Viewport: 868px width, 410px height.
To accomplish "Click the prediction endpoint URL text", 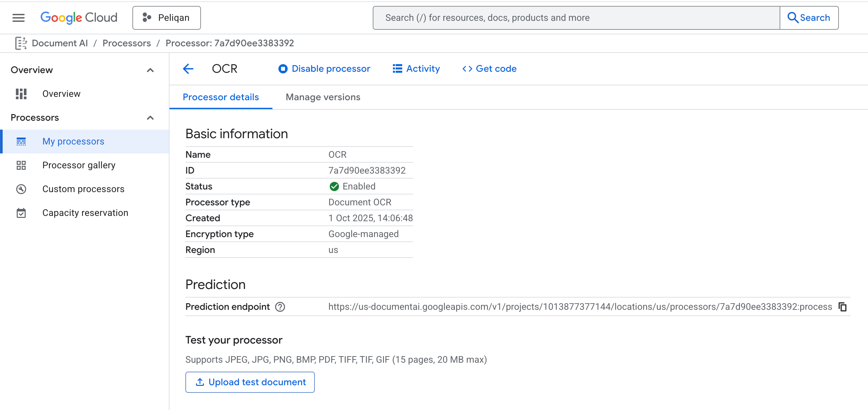I will [580, 307].
